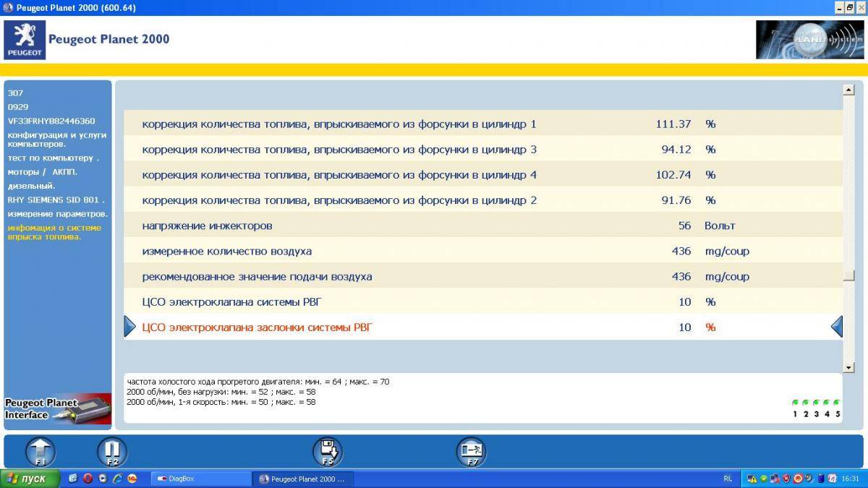The image size is (868, 488).
Task: Click the F5 save diskette icon
Action: click(x=328, y=451)
